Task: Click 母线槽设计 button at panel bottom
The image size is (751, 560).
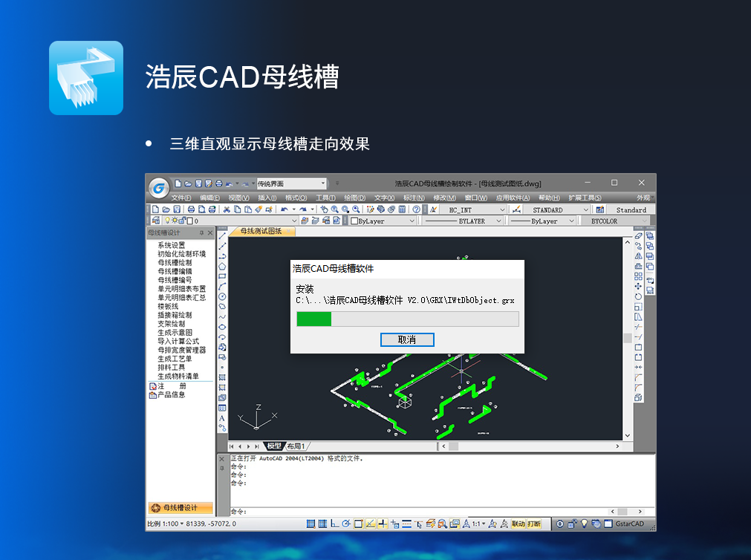Action: click(181, 508)
